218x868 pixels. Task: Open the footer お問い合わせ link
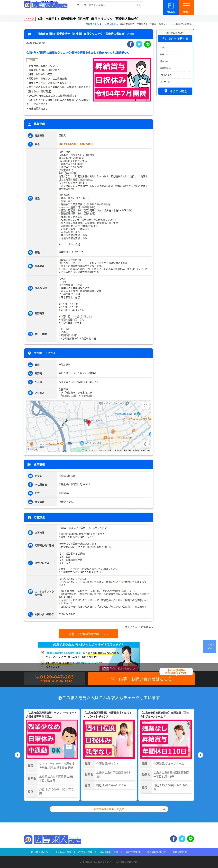coord(180,852)
